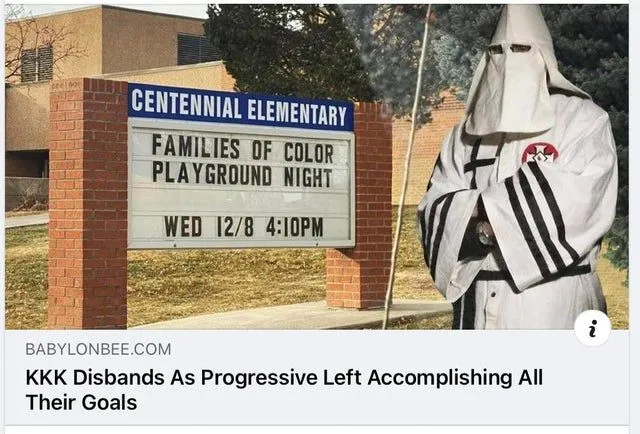Click the BABYLONBEE.COM source label
The width and height of the screenshot is (640, 434).
point(98,349)
